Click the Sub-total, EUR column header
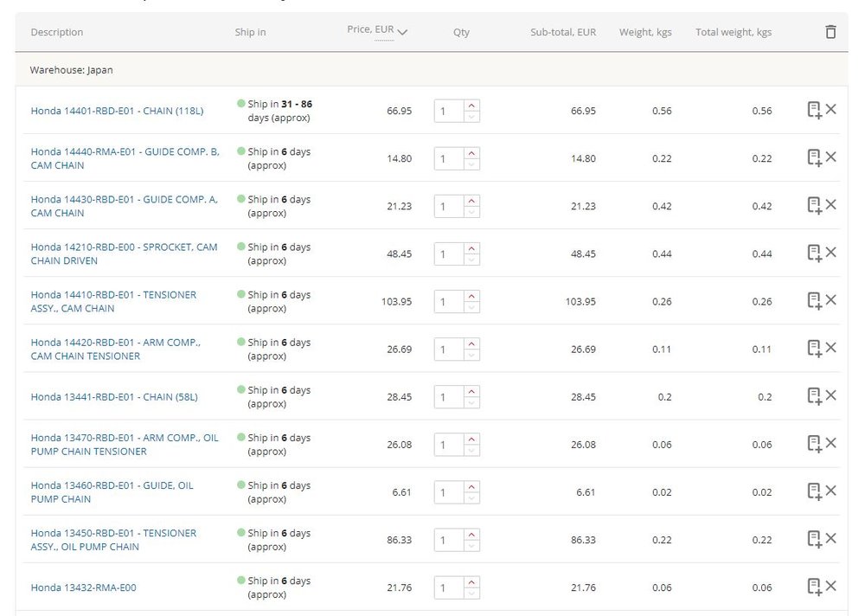The width and height of the screenshot is (865, 616). coord(563,32)
